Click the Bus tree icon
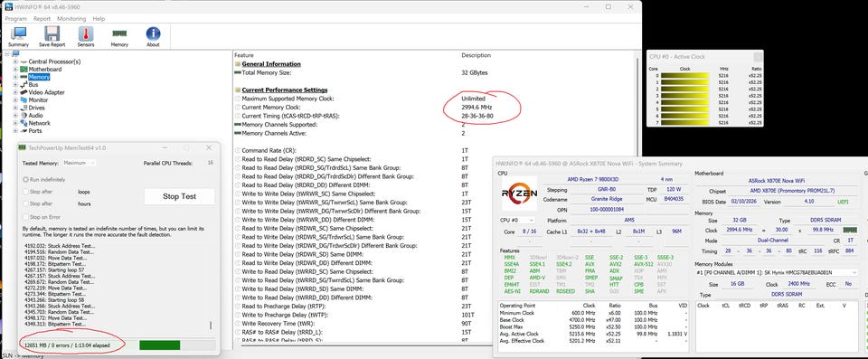868x359 pixels. (24, 85)
